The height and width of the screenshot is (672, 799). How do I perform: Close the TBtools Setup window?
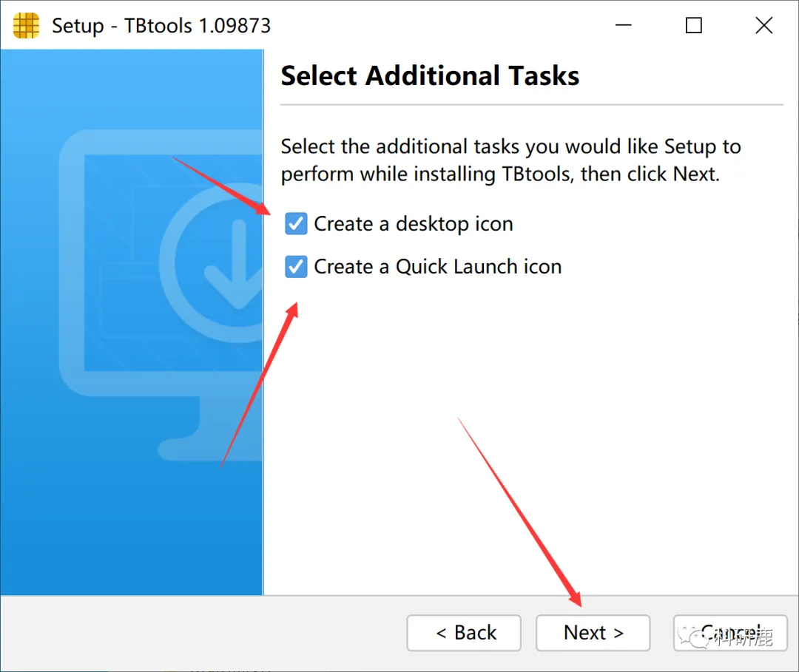tap(763, 25)
